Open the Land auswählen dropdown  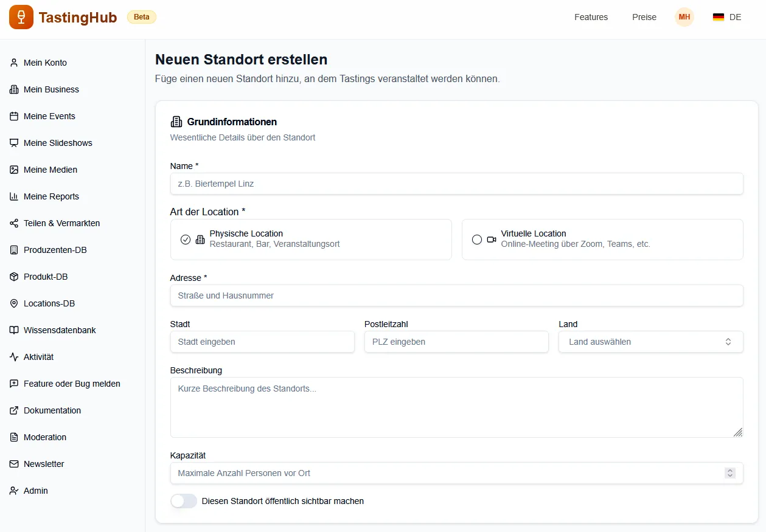pos(650,342)
